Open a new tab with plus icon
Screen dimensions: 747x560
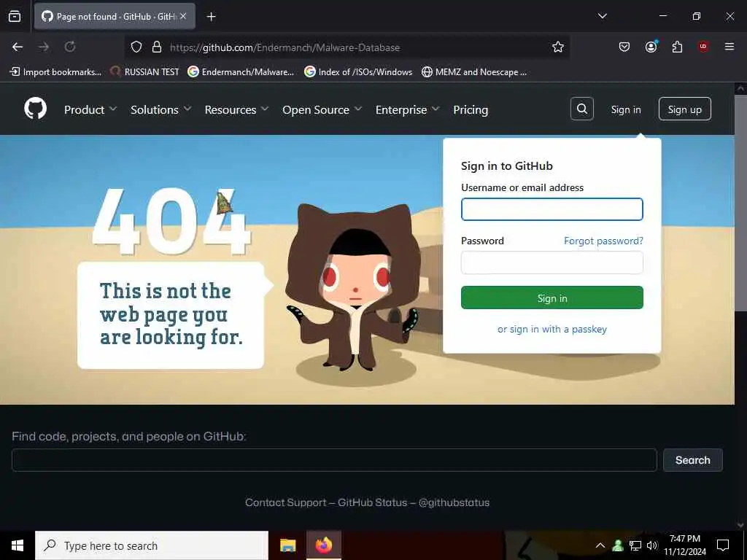[x=211, y=17]
